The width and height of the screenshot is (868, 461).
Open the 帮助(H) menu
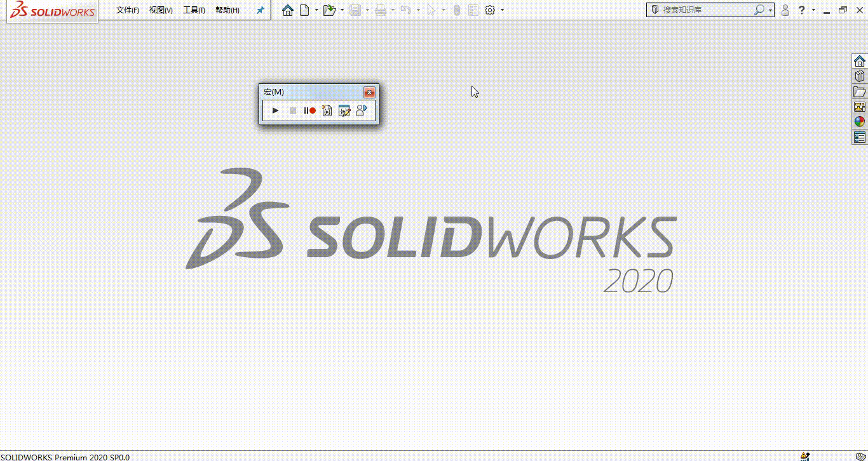click(x=227, y=10)
